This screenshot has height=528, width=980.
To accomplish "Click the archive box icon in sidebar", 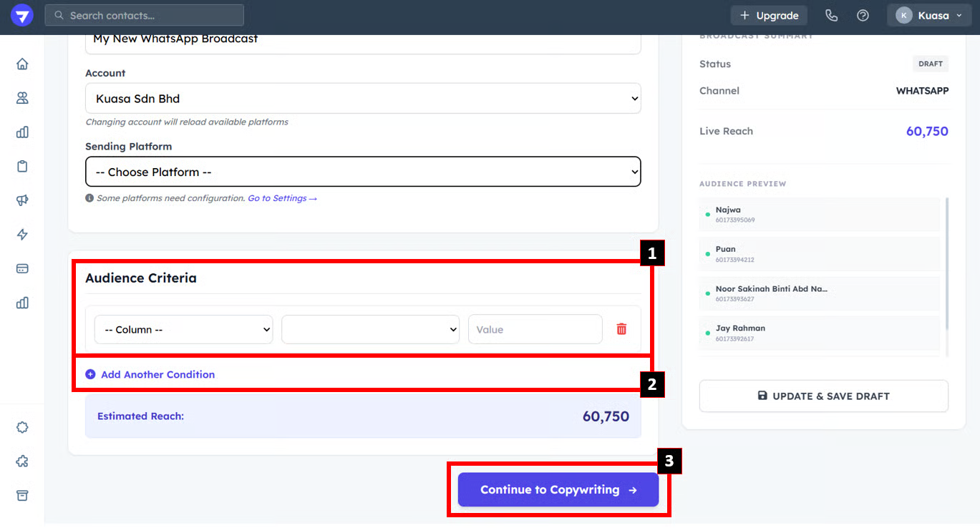I will click(x=22, y=496).
